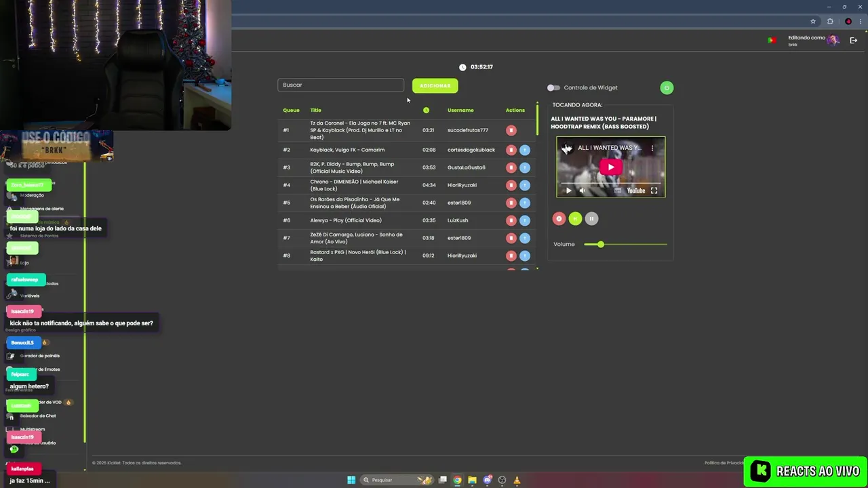
Task: Click the Alewya - Play (Official Video) title
Action: click(346, 220)
